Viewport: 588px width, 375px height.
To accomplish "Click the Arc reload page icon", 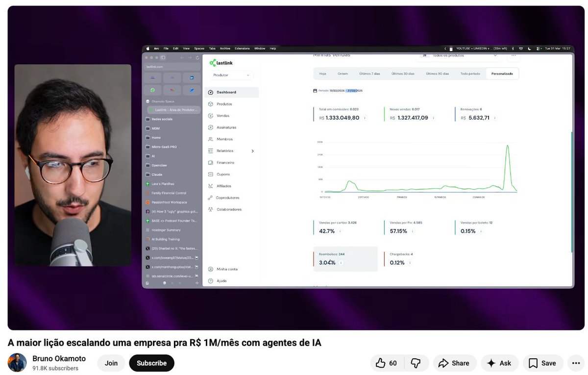I will click(x=197, y=58).
